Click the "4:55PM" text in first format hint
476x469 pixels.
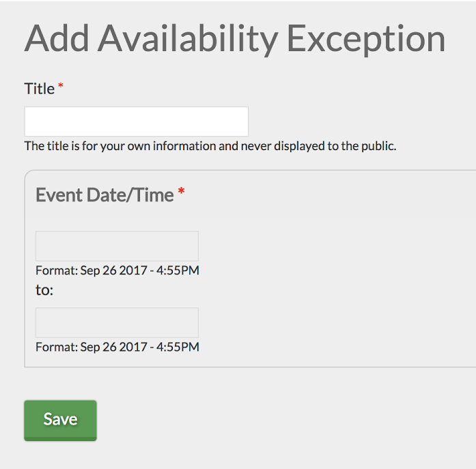[178, 270]
